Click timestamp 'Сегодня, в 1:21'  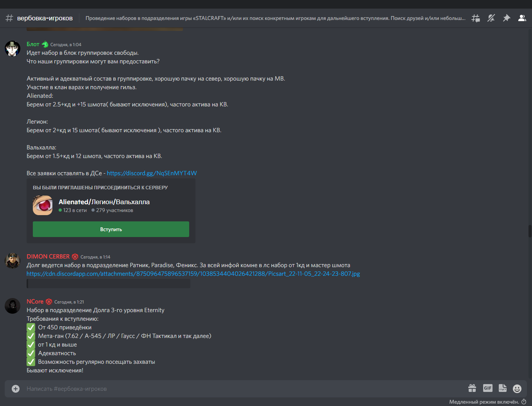(69, 302)
